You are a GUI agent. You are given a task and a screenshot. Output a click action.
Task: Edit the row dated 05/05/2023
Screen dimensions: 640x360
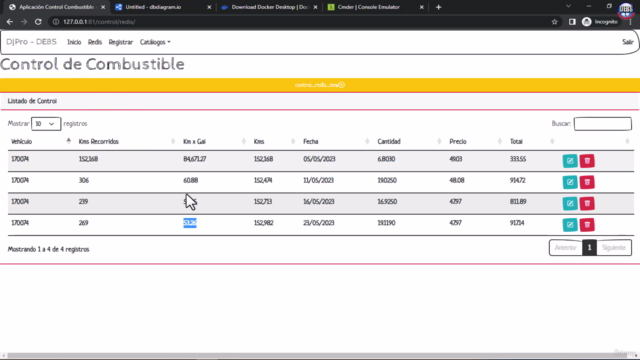[x=570, y=161]
